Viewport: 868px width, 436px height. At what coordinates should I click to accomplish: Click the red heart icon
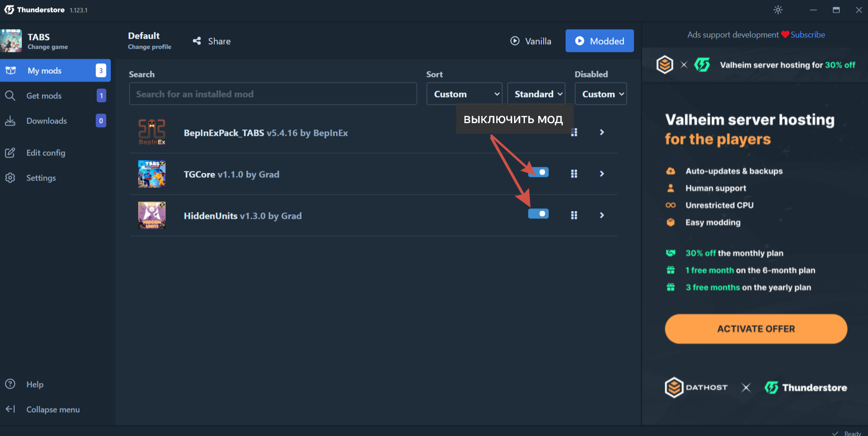tap(785, 35)
